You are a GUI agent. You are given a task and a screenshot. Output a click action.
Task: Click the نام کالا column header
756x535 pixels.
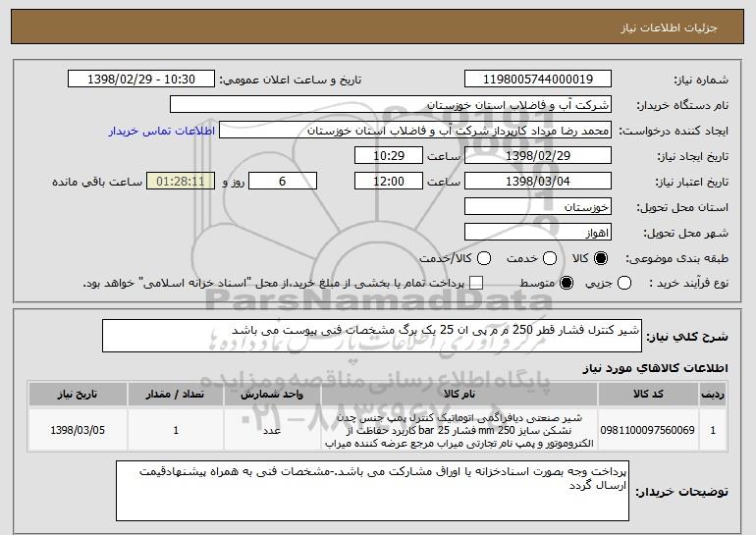[459, 395]
